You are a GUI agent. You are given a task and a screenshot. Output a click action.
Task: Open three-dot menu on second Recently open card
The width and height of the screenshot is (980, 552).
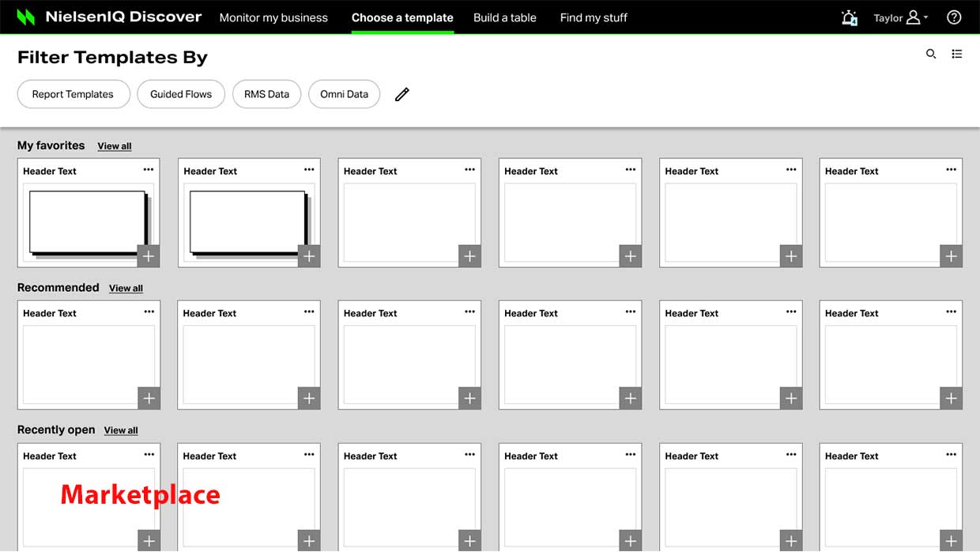309,454
